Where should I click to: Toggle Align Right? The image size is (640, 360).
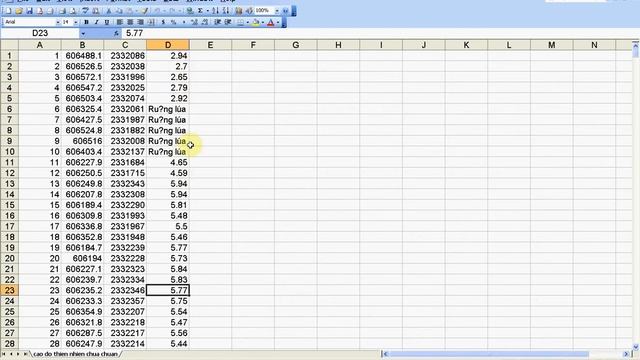pyautogui.click(x=140, y=22)
